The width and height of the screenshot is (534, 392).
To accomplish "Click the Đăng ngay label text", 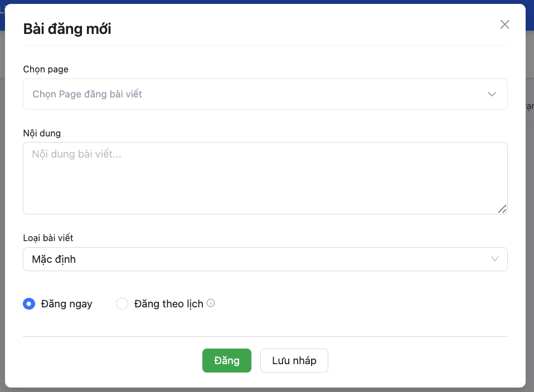I will click(66, 304).
